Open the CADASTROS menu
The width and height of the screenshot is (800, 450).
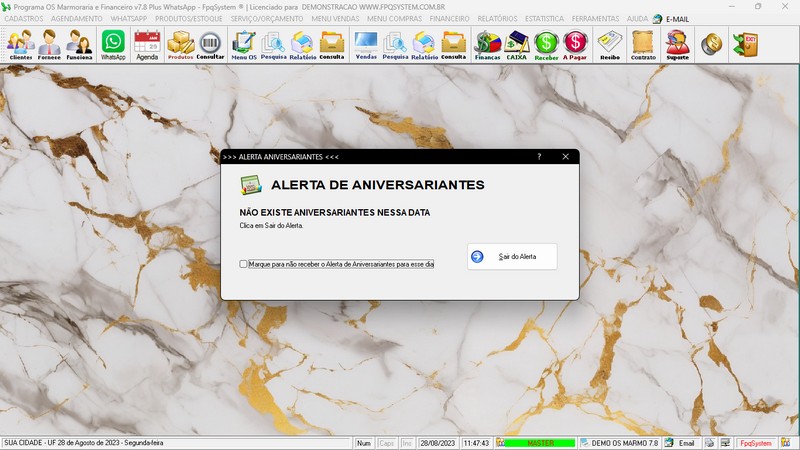click(x=23, y=19)
